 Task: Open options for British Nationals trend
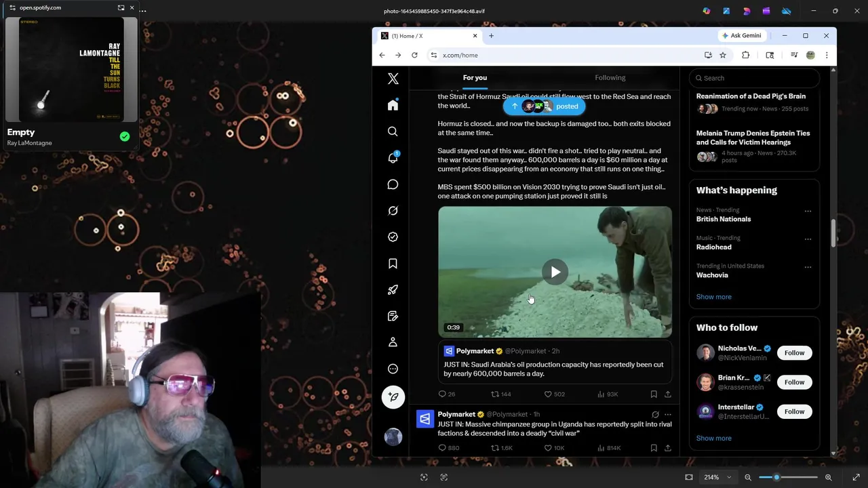[808, 211]
